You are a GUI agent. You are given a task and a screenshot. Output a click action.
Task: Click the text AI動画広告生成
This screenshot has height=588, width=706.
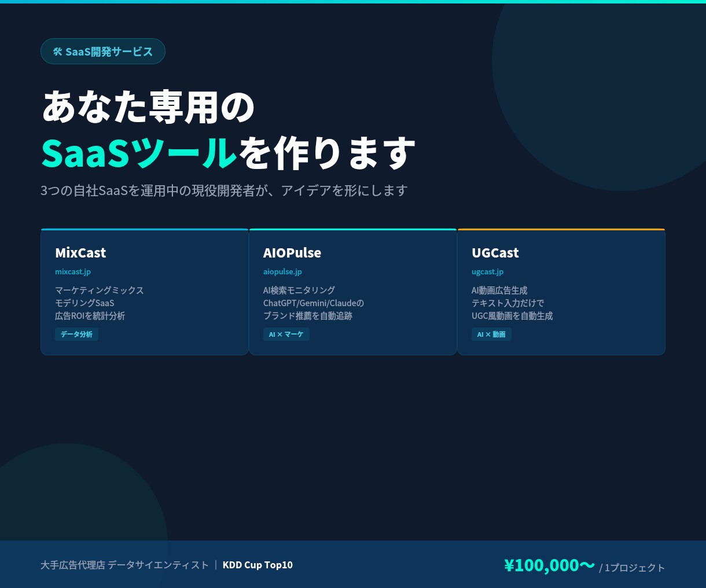(499, 290)
